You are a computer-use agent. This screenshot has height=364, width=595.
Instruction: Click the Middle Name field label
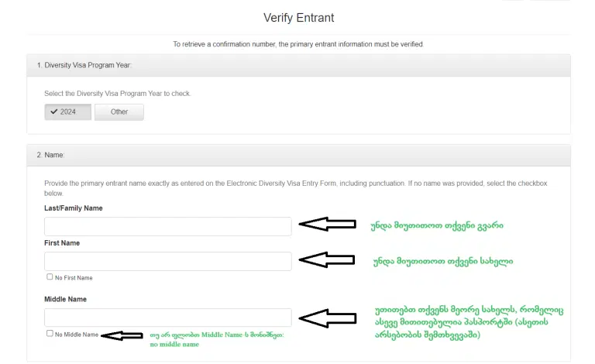click(x=66, y=299)
